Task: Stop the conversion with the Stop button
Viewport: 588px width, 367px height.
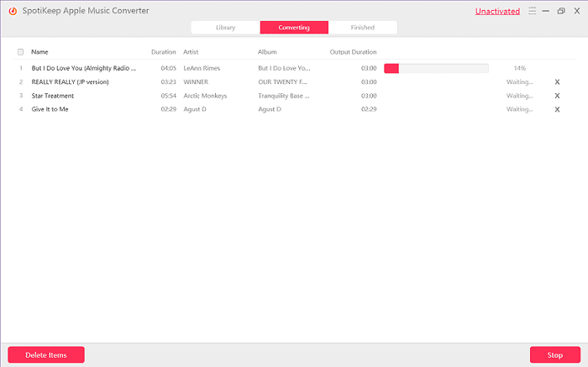Action: coord(555,354)
